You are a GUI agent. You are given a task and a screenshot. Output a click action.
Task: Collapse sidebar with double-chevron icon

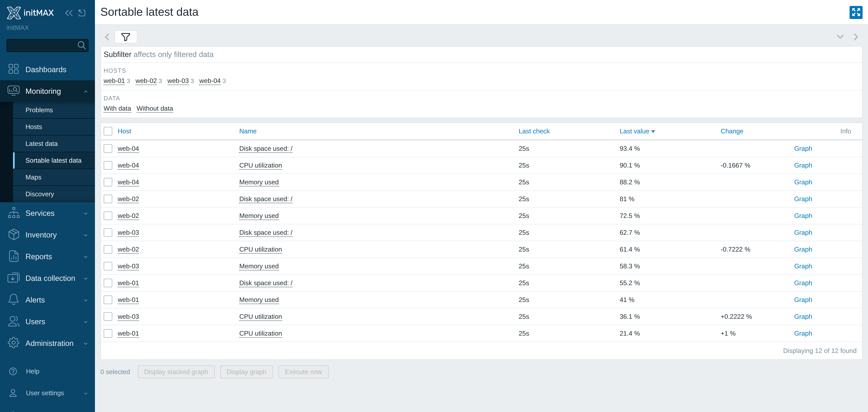click(x=69, y=13)
